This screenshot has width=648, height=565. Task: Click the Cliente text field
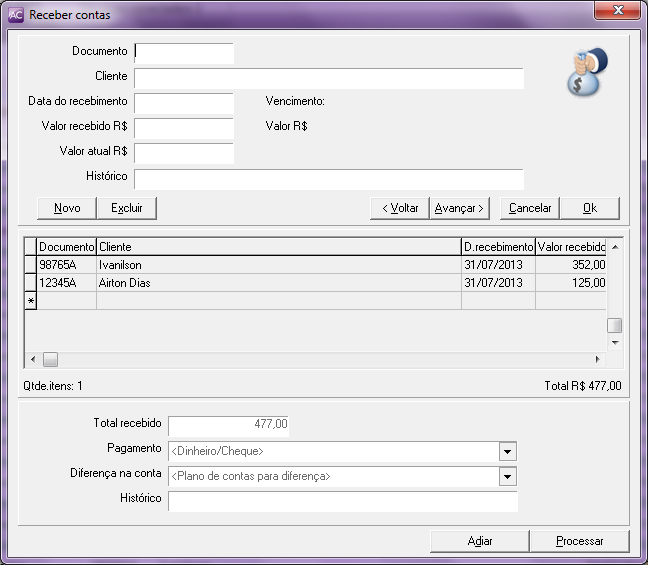click(329, 79)
